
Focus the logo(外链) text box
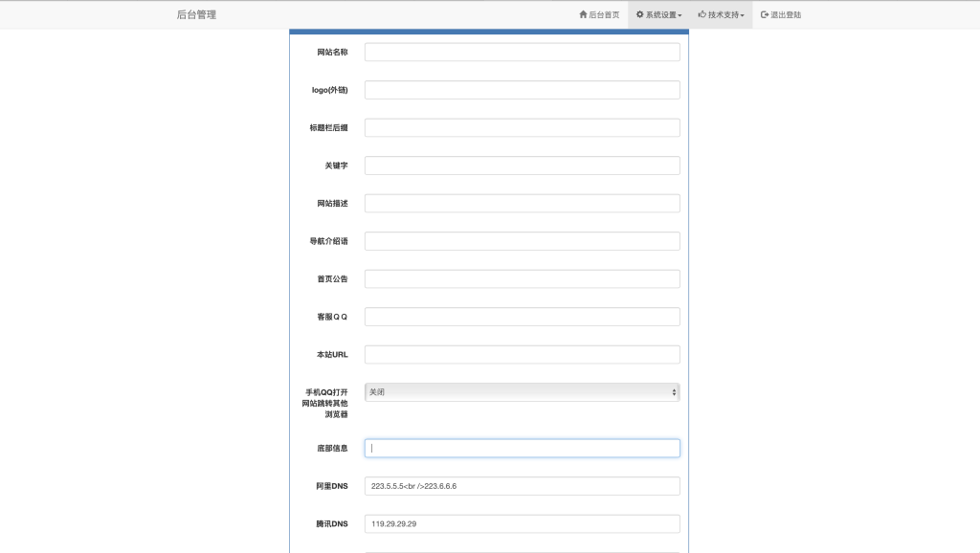tap(522, 89)
